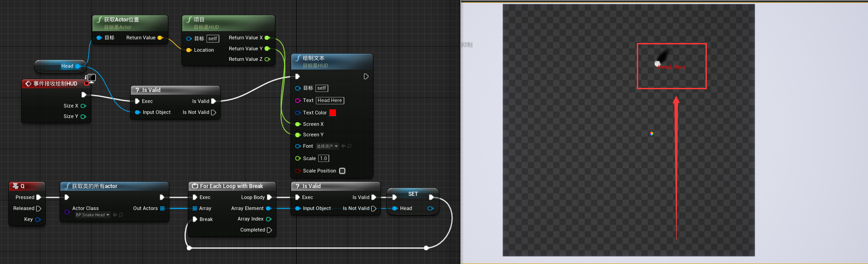Image resolution: width=868 pixels, height=264 pixels.
Task: Open the Font asset picker dropdown
Action: [x=327, y=146]
